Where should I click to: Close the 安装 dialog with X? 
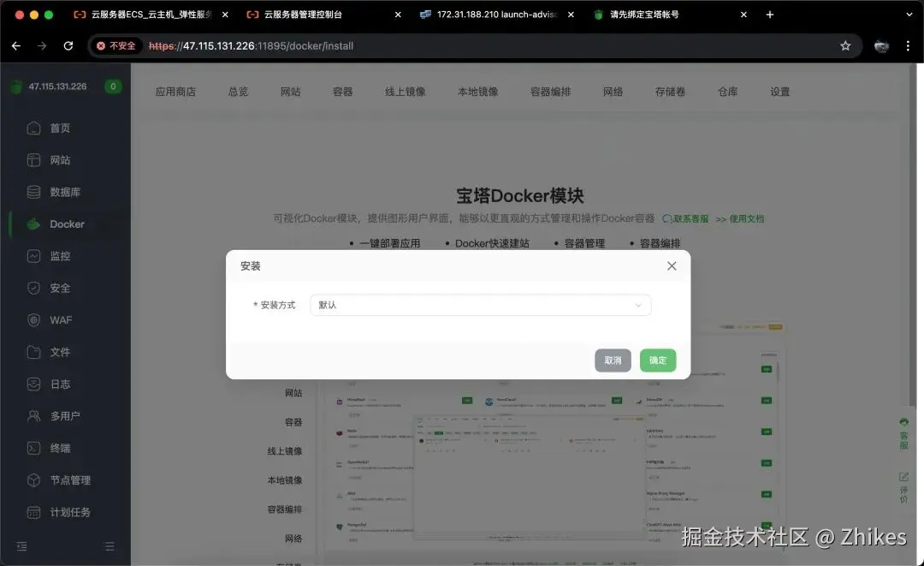tap(672, 266)
